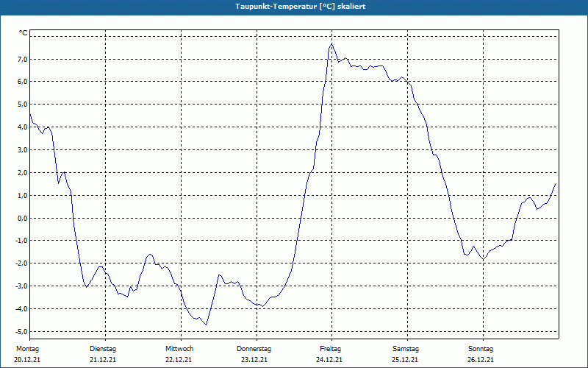Click the '-3,0' y-axis value
The width and height of the screenshot is (588, 368).
tap(21, 286)
